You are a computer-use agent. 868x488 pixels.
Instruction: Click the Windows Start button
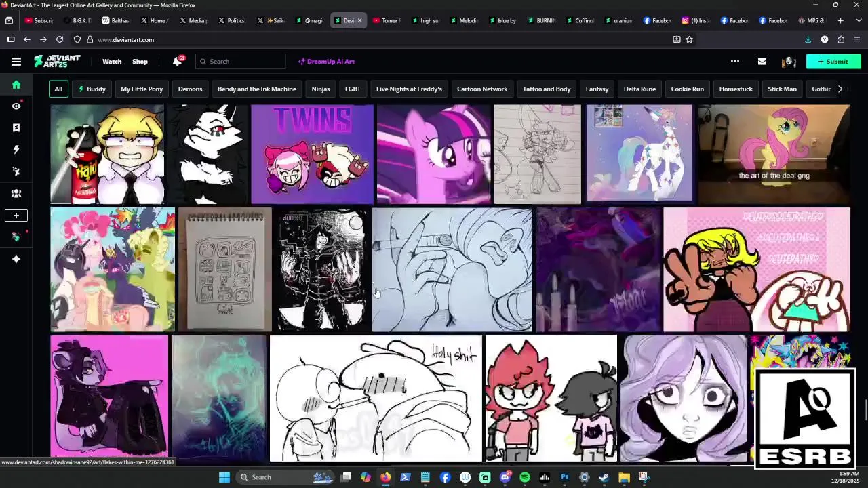pyautogui.click(x=224, y=477)
